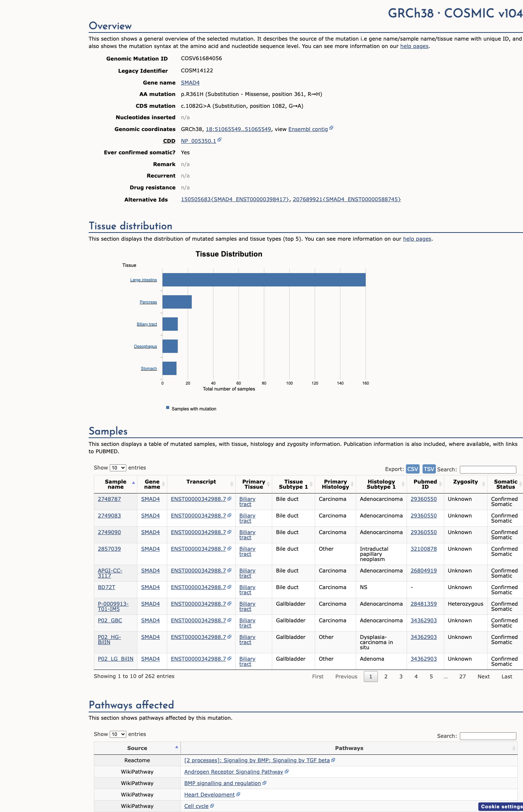Click the external link icon next to NP_005350.1
The width and height of the screenshot is (523, 812).
[219, 140]
